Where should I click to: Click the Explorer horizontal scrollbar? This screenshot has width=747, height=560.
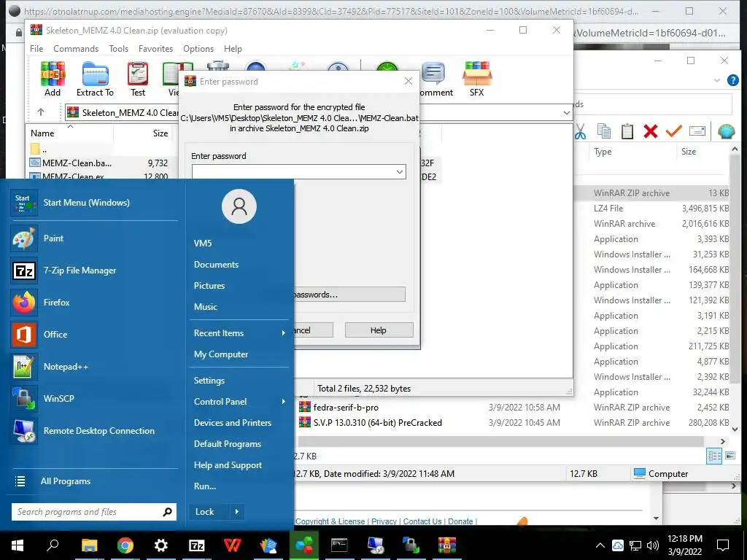(x=501, y=441)
